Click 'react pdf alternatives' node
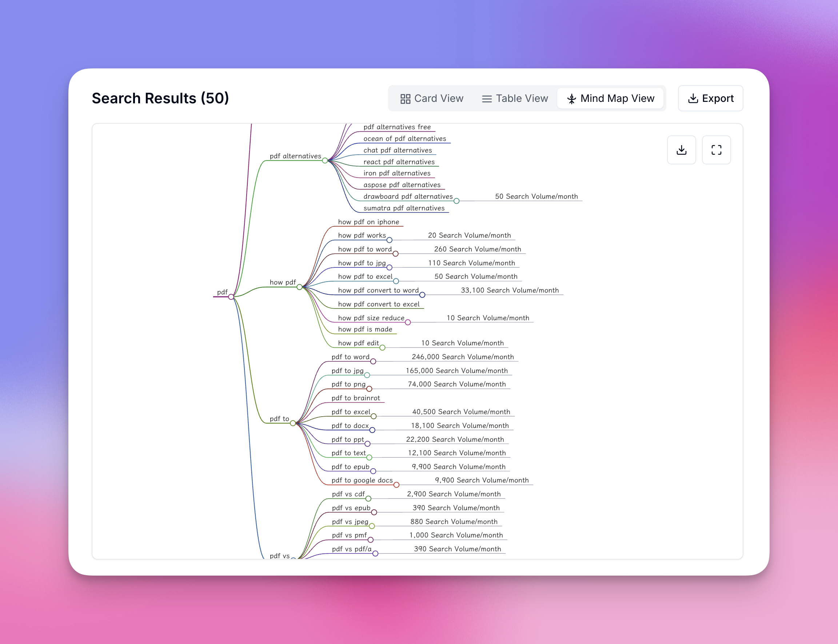This screenshot has height=644, width=838. point(399,162)
